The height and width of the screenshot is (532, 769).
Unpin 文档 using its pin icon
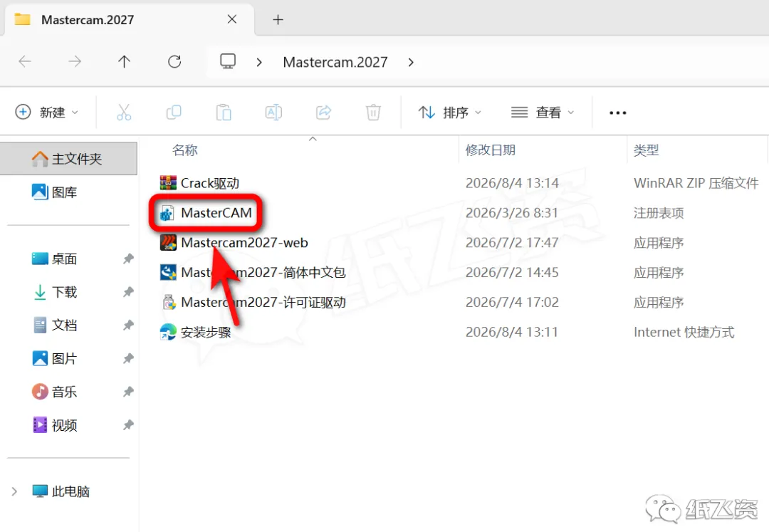point(128,325)
